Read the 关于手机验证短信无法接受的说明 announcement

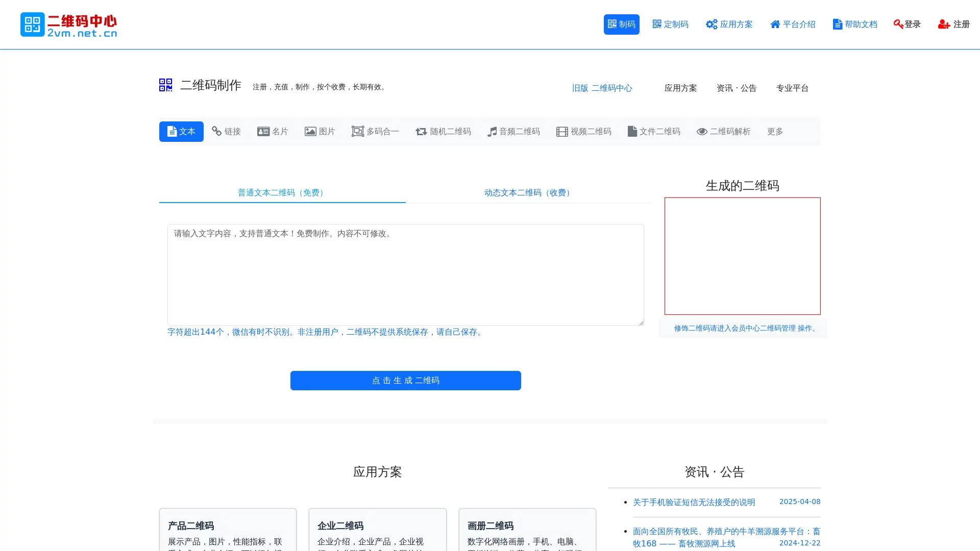(x=693, y=502)
